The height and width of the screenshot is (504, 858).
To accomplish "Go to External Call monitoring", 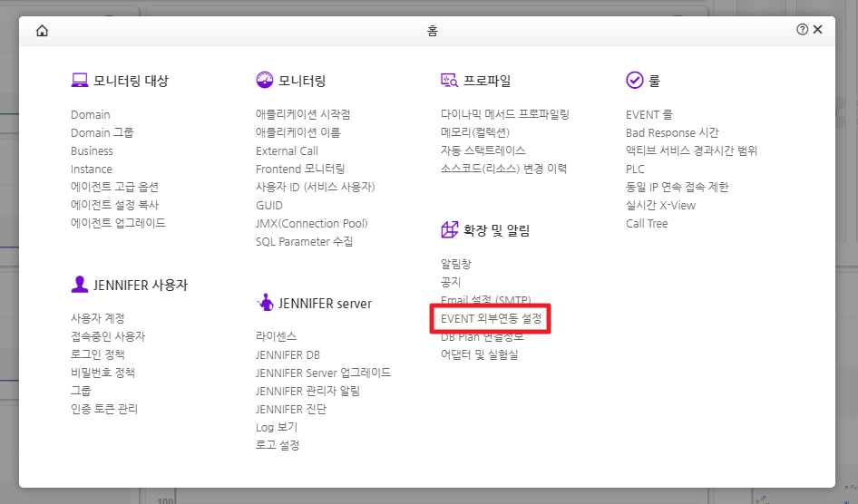I will 287,151.
